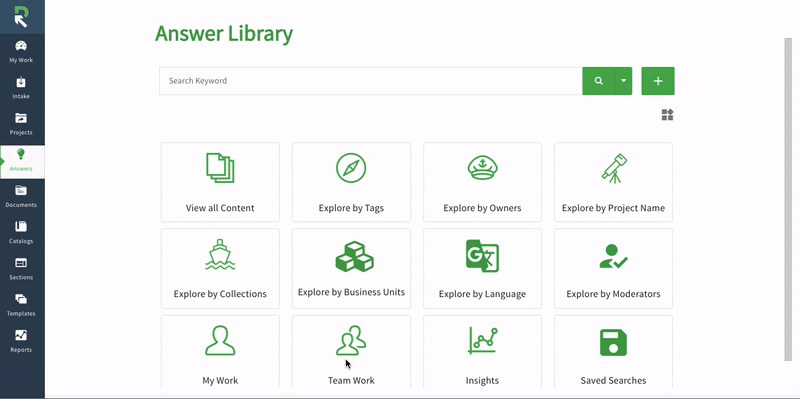Screen dimensions: 800x399
Task: Open the Explore by Project Name tile
Action: pos(613,182)
